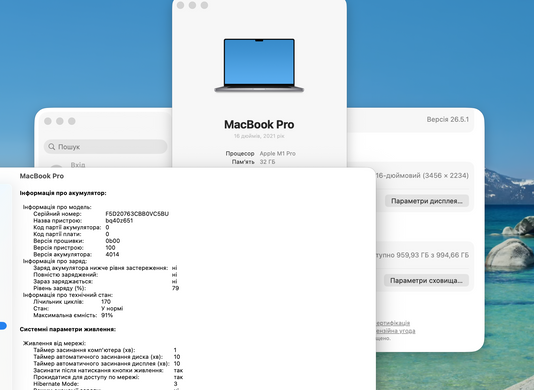Minimize the About This Mac window
Image resolution: width=534 pixels, height=390 pixels.
192,5
